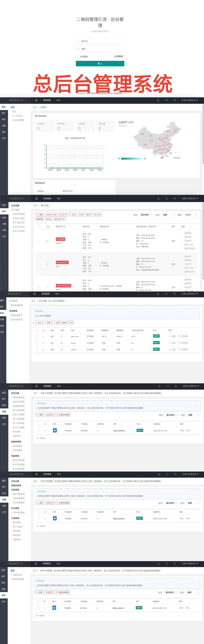Check row 1 checkbox in 二维码列表 panel table
This screenshot has width=204, height=644.
(x=38, y=608)
